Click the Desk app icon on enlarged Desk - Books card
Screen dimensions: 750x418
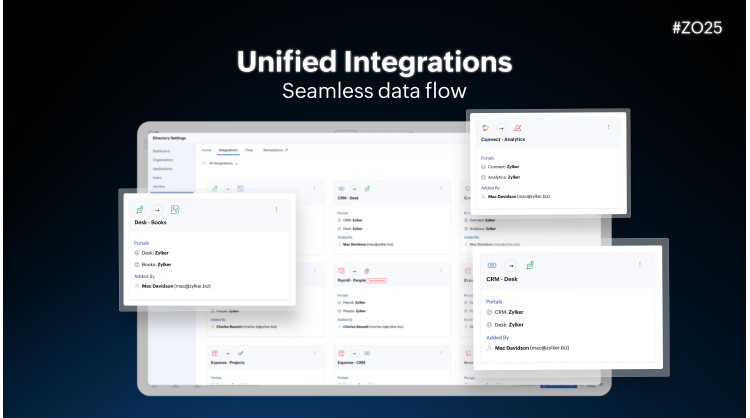(140, 209)
